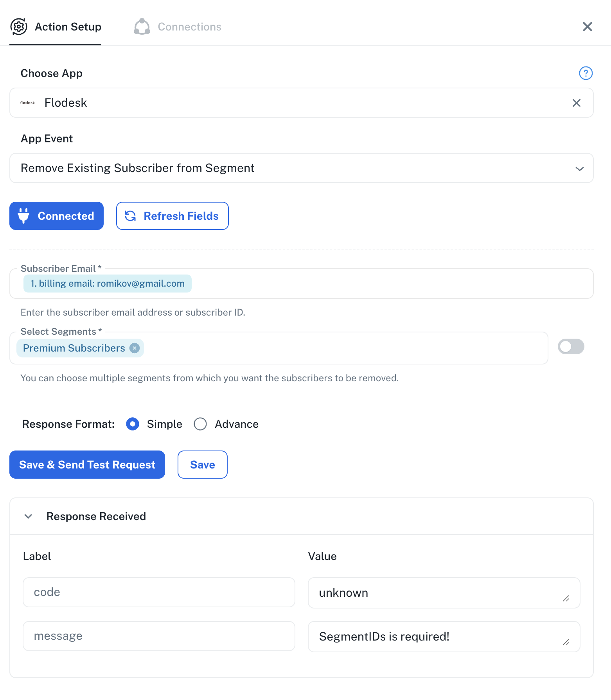The width and height of the screenshot is (611, 700).
Task: Select the Simple response format
Action: point(133,424)
